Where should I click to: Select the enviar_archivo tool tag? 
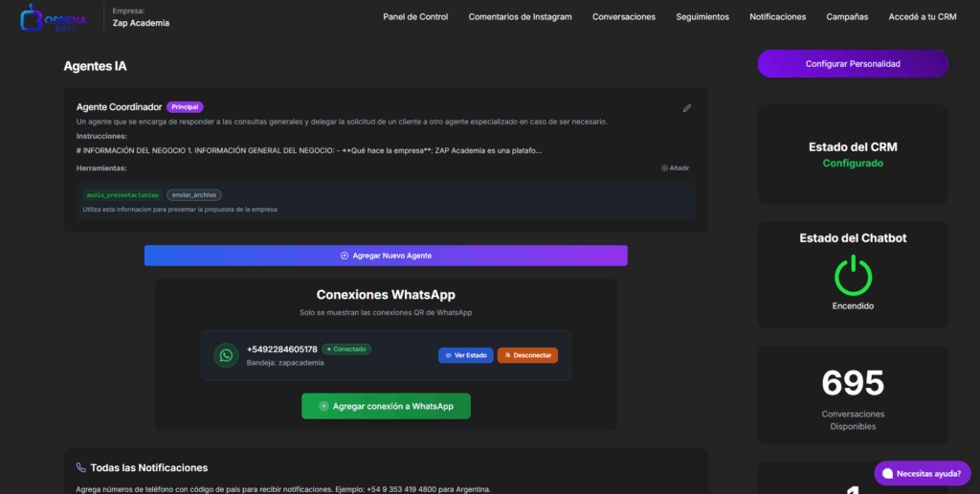[x=194, y=194]
